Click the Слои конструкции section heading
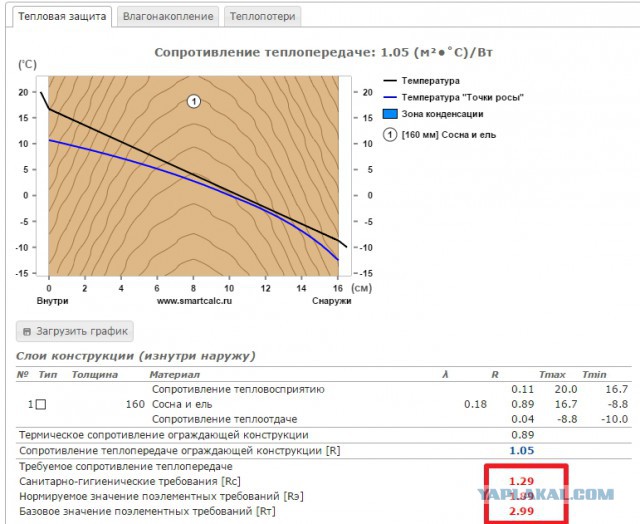The width and height of the screenshot is (640, 524). click(135, 356)
